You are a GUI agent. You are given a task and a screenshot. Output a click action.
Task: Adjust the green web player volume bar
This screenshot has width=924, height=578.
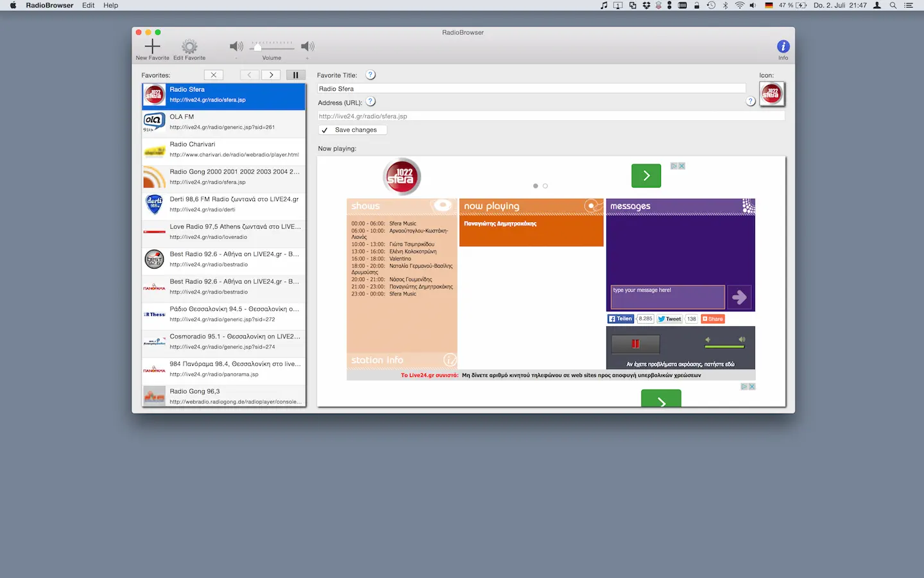725,346
